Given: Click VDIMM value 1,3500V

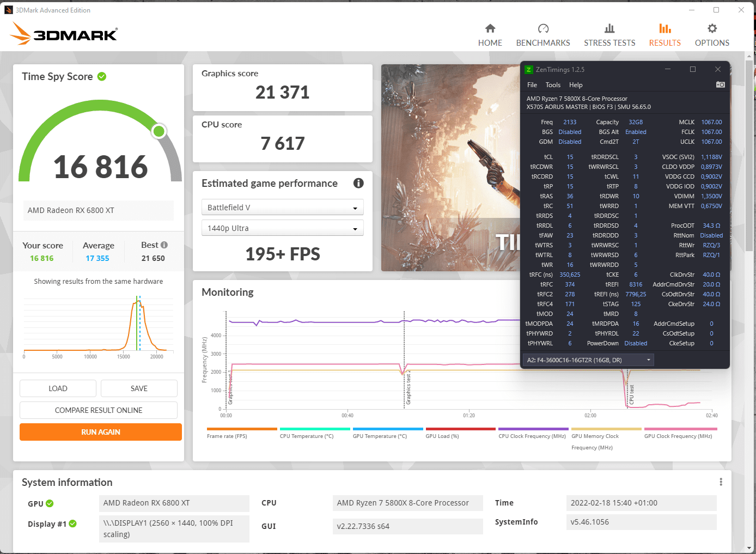Looking at the screenshot, I should [x=711, y=196].
